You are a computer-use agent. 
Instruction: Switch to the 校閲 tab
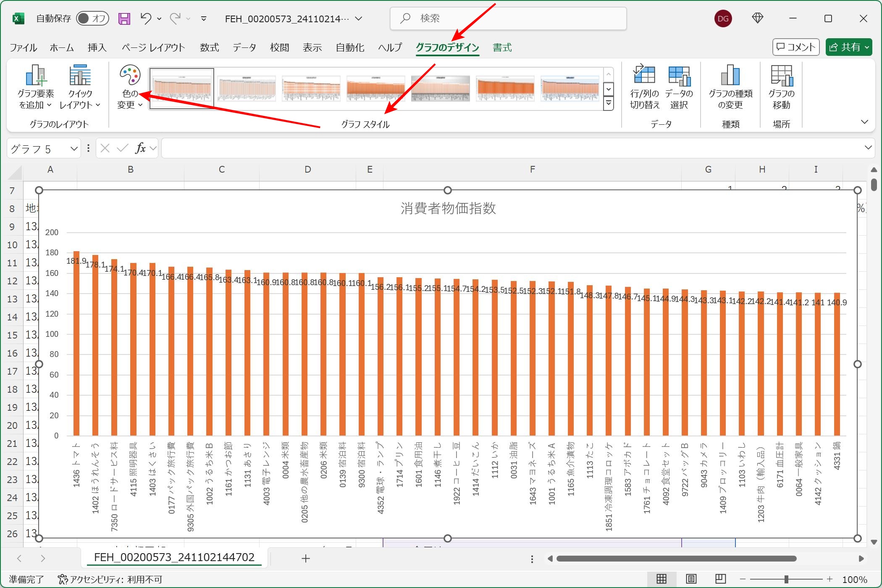pyautogui.click(x=280, y=47)
